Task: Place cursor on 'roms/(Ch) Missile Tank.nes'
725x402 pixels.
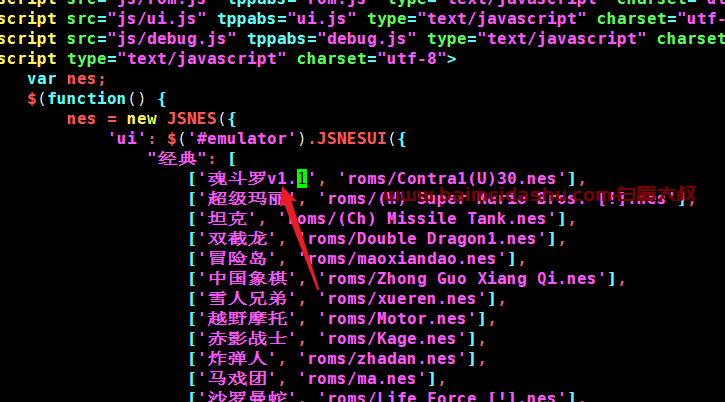Action: (417, 218)
